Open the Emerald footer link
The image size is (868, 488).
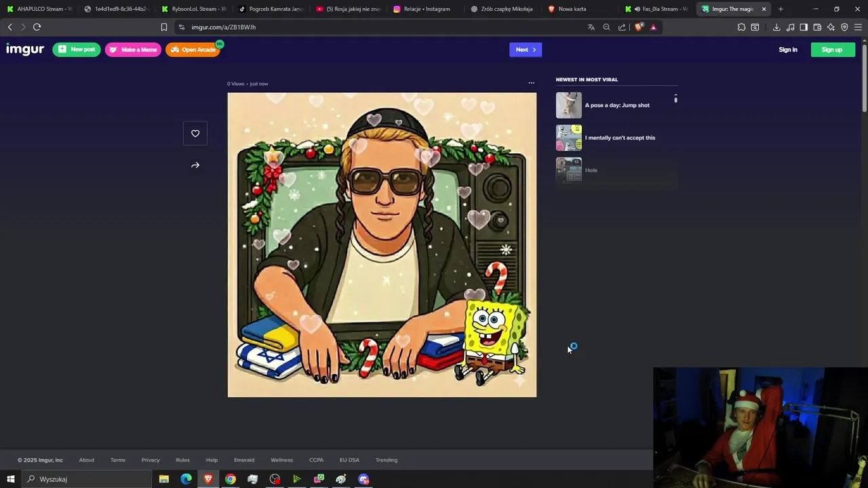pos(244,460)
